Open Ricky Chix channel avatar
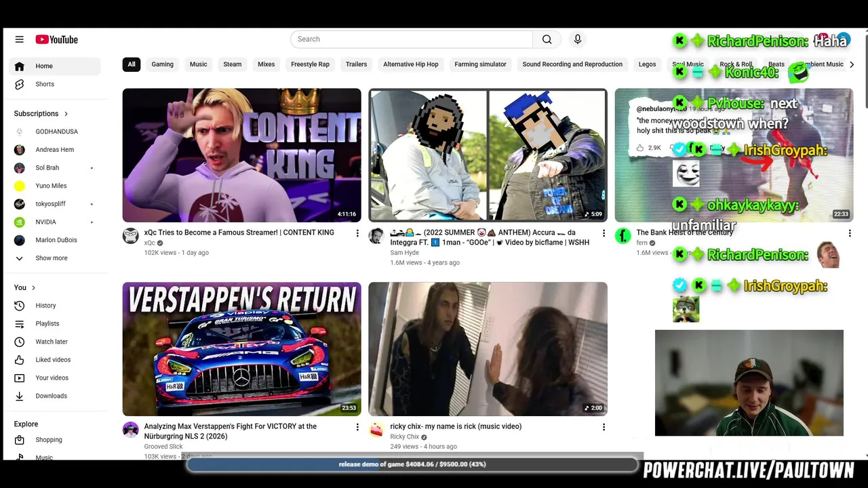The height and width of the screenshot is (488, 868). point(376,430)
